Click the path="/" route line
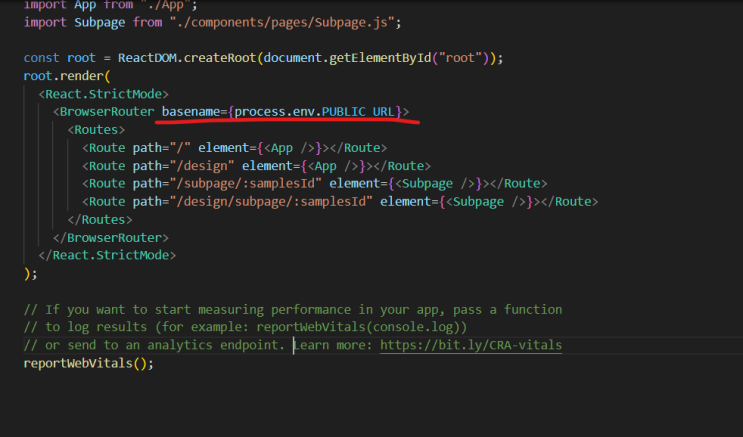The height and width of the screenshot is (437, 743). (x=235, y=148)
